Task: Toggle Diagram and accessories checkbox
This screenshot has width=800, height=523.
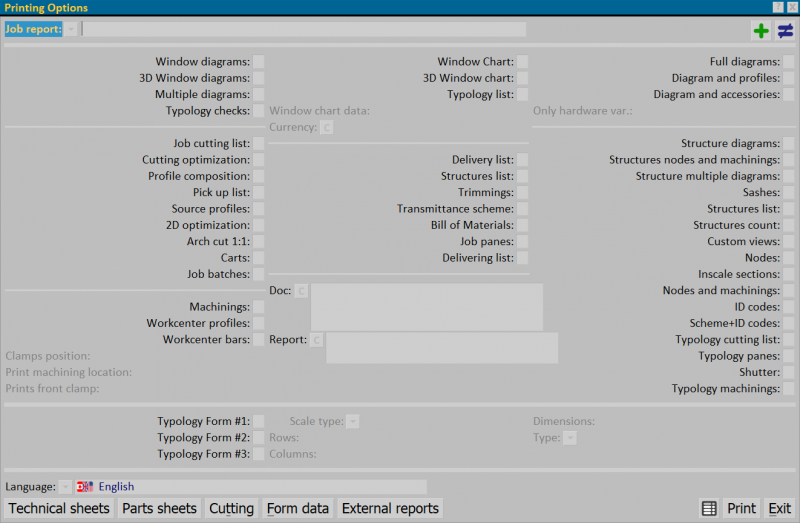Action: coord(789,94)
